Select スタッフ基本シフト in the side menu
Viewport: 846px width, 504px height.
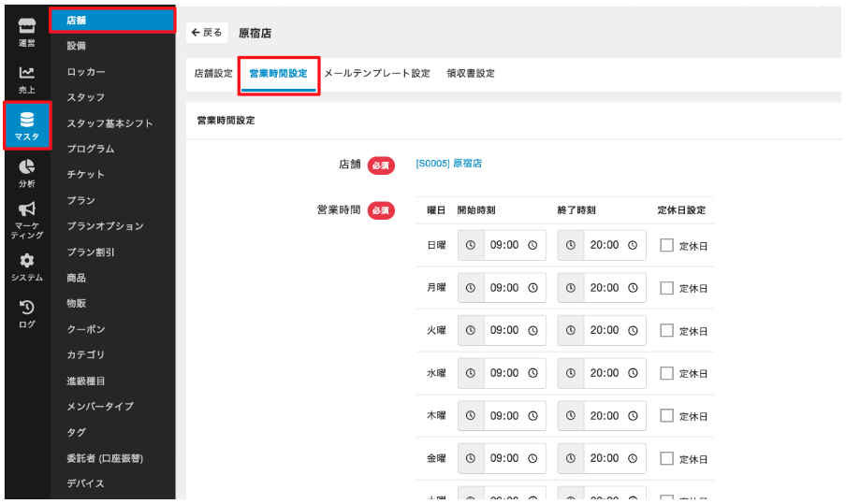(x=109, y=123)
